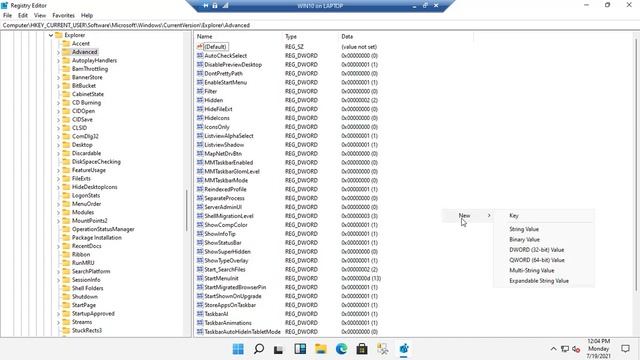Select the TaskbarAnimations value
The width and height of the screenshot is (640, 360).
point(228,323)
